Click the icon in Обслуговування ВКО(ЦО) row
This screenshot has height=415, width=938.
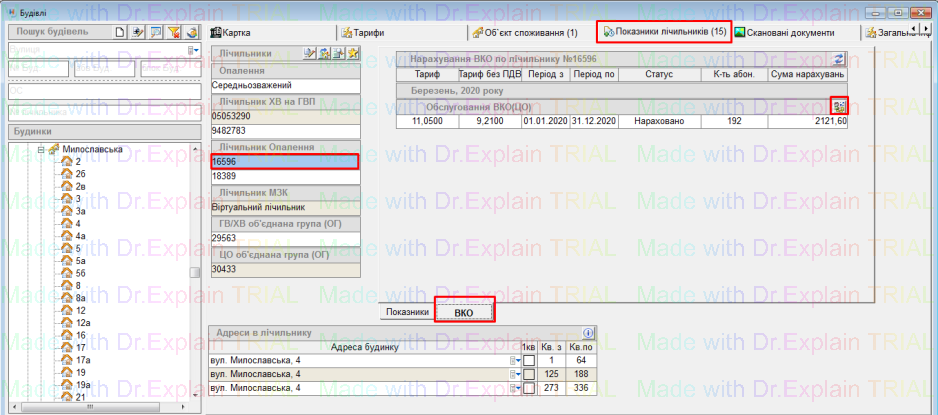tap(840, 106)
